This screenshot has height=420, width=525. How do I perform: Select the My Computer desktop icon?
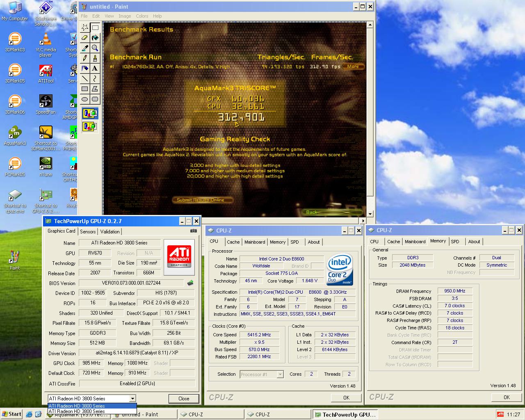click(x=15, y=11)
